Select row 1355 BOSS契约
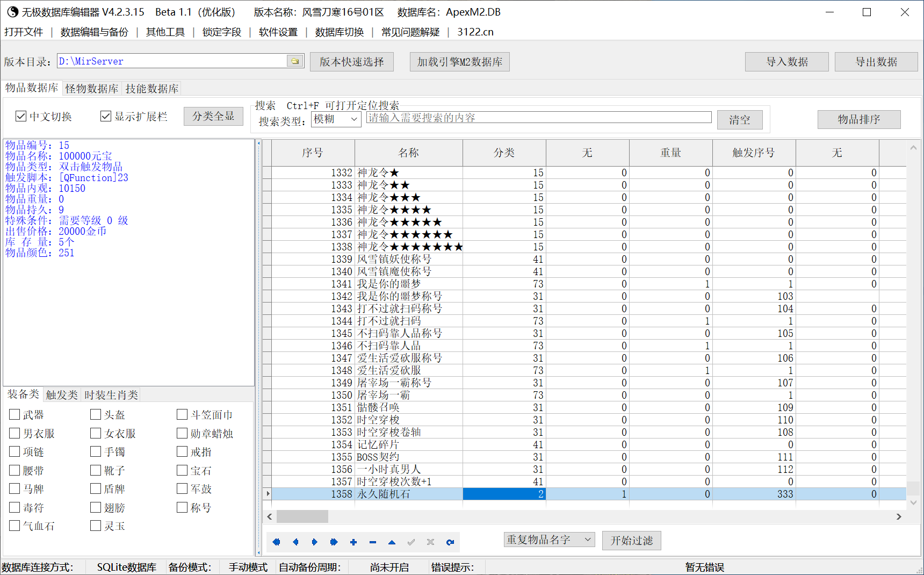This screenshot has height=575, width=924. point(584,457)
